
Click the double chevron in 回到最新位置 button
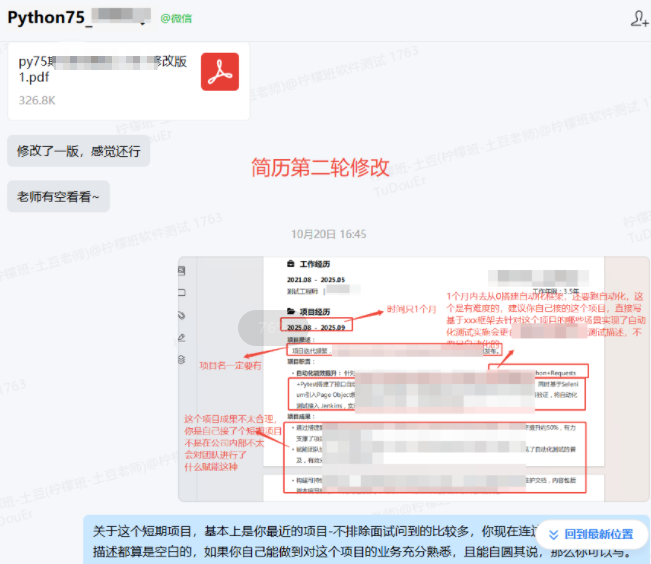click(x=550, y=534)
